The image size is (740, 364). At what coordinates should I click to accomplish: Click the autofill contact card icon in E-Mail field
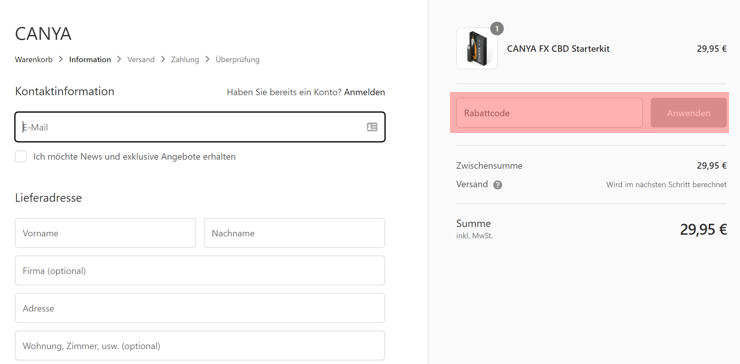pos(372,127)
